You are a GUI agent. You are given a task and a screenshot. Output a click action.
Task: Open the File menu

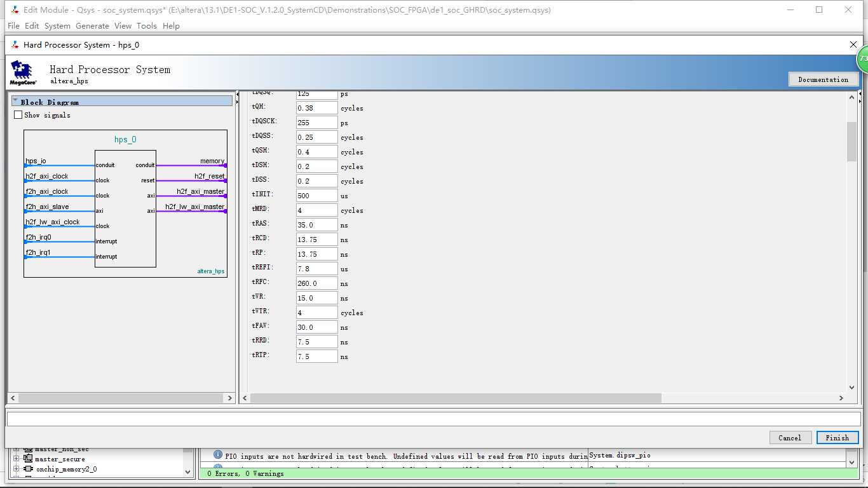point(13,26)
